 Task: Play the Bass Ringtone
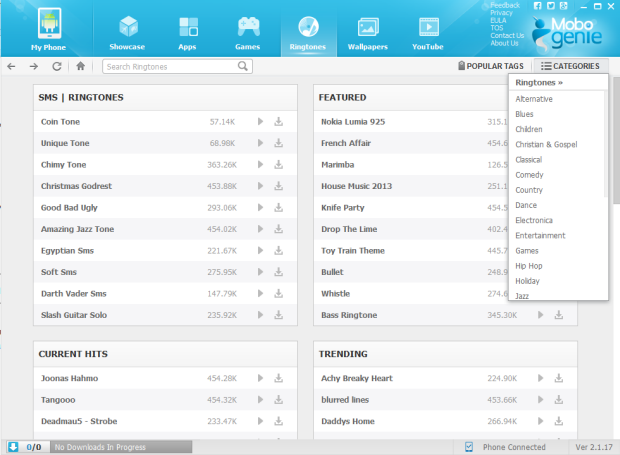tap(541, 315)
